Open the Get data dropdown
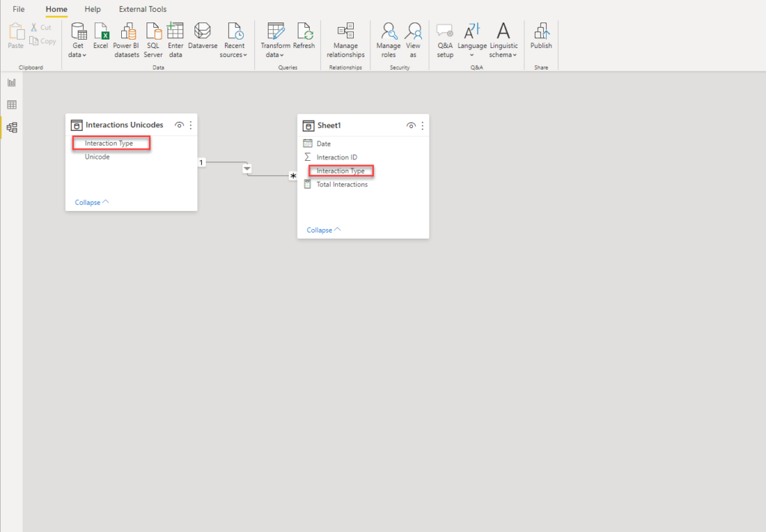 78,40
